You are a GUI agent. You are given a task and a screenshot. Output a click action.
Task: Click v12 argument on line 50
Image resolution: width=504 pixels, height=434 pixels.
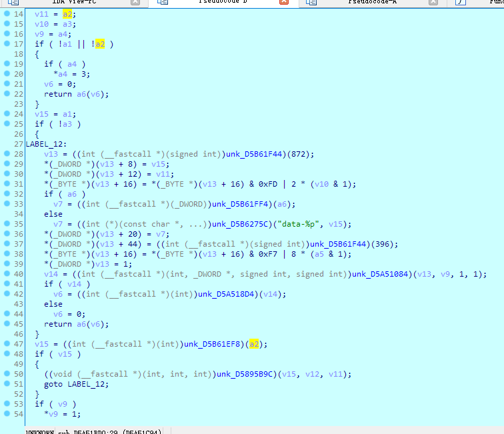tap(312, 374)
